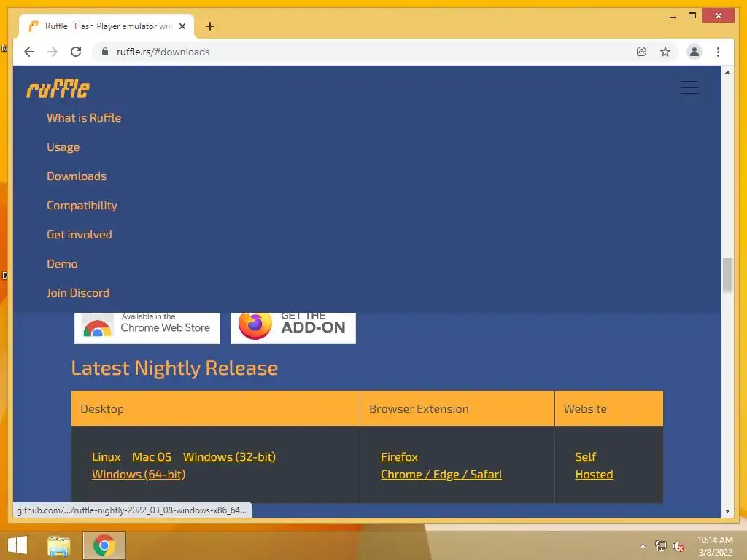Download the Firefox extension
The height and width of the screenshot is (560, 747).
399,456
